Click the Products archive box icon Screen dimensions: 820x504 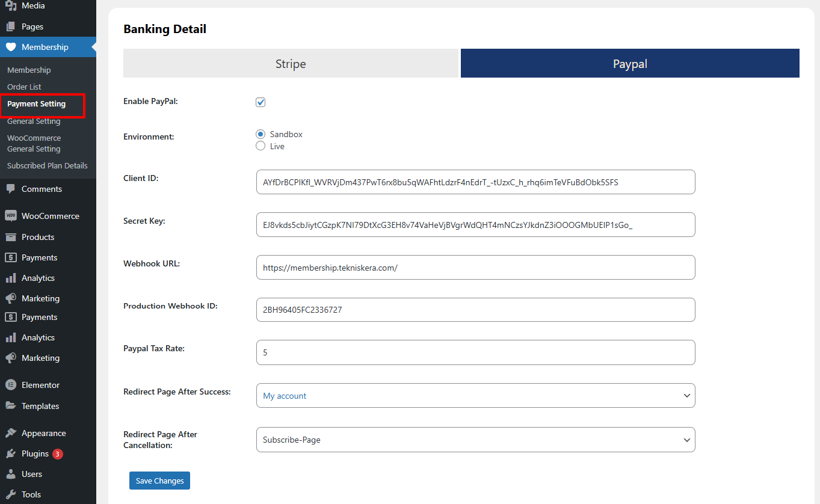(11, 237)
